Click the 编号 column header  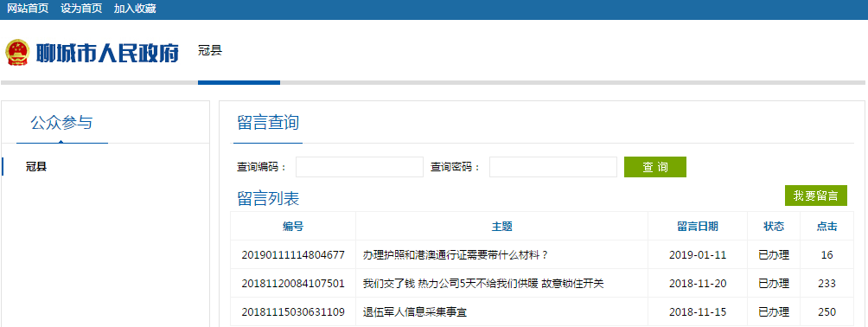point(293,226)
